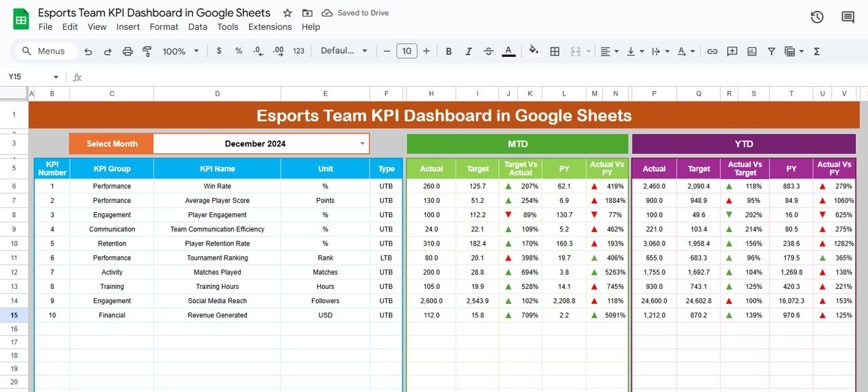Open the View menu
Viewport: 868px width, 392px height.
pyautogui.click(x=97, y=27)
